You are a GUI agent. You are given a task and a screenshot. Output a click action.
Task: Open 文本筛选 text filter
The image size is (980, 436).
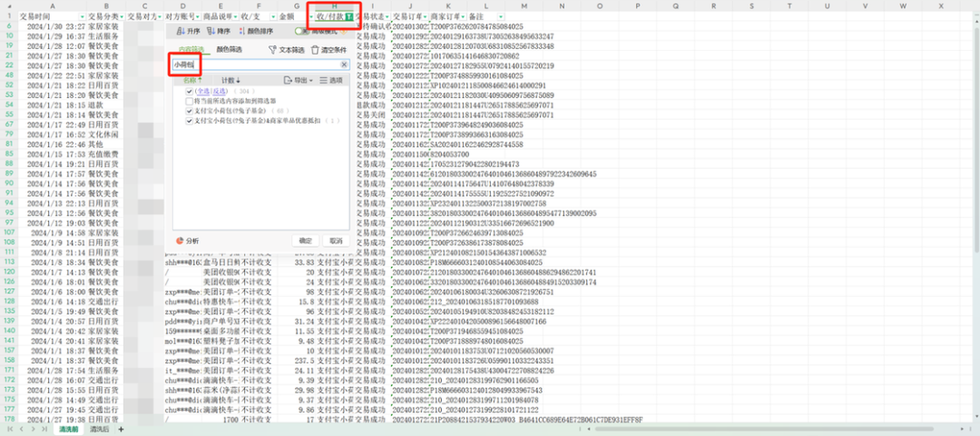point(286,49)
